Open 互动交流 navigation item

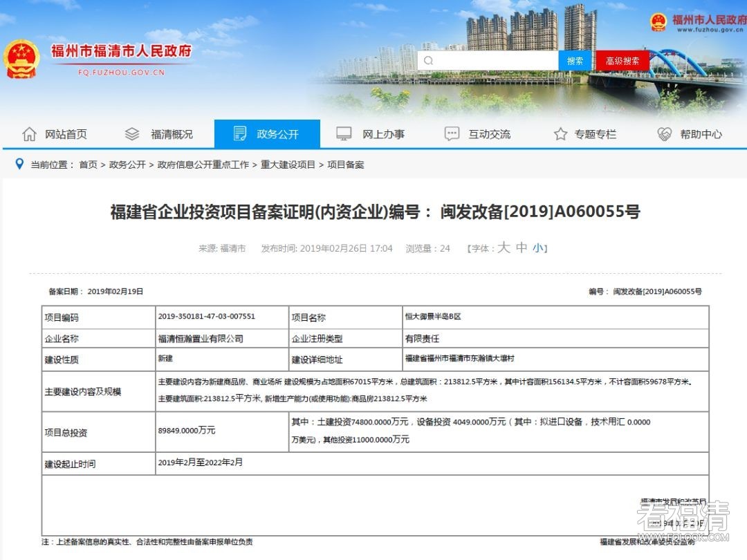pos(489,134)
